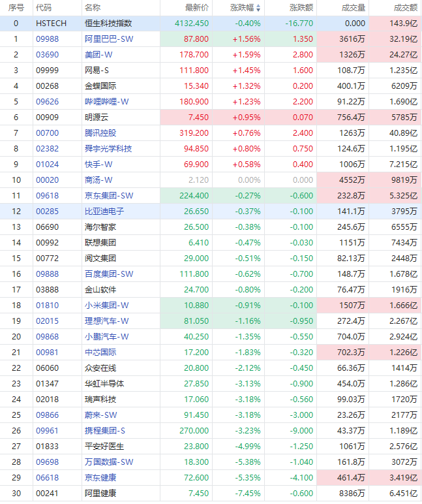The width and height of the screenshot is (422, 504).
Task: Open 哔哩哔哩-W stock page
Action: pyautogui.click(x=107, y=102)
